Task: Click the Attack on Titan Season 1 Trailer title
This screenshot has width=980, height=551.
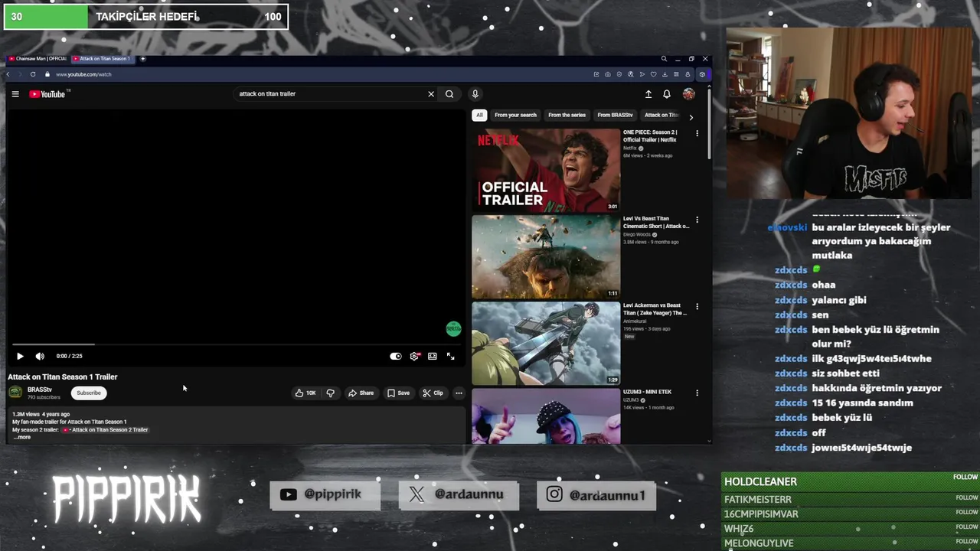Action: 63,377
